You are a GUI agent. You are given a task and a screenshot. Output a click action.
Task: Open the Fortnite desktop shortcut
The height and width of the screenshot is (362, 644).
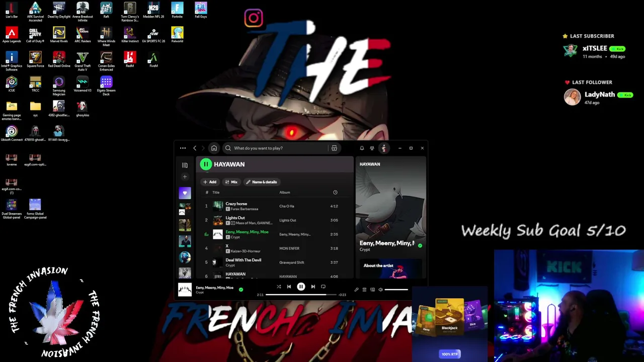[x=177, y=11]
